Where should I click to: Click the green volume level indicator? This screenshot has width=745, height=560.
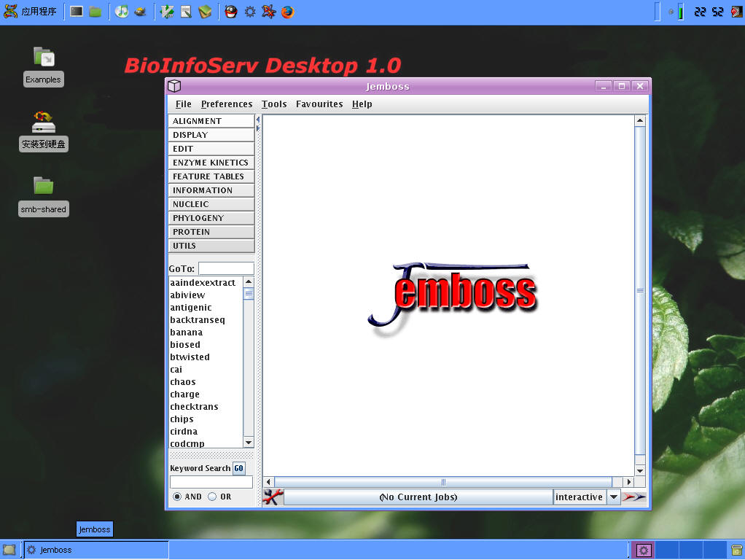681,12
